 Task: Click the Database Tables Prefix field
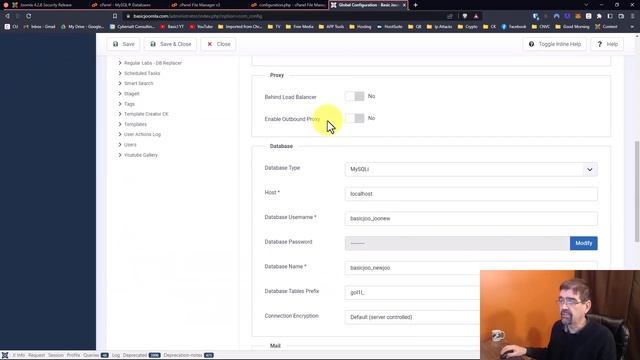click(412, 293)
